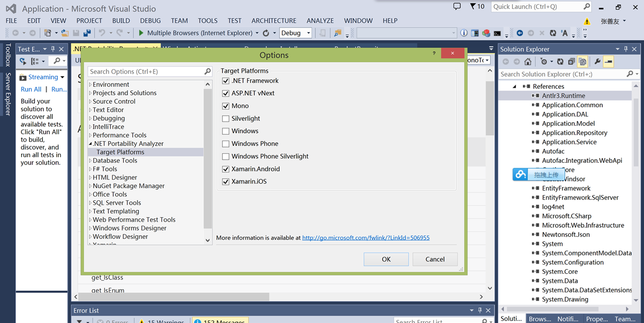Click OK in the Options dialog
The height and width of the screenshot is (323, 644).
386,259
